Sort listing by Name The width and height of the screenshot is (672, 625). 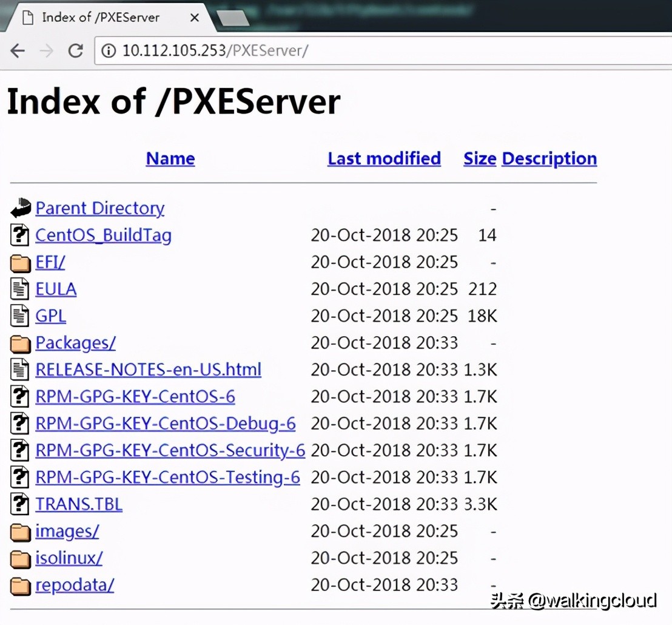pyautogui.click(x=170, y=158)
